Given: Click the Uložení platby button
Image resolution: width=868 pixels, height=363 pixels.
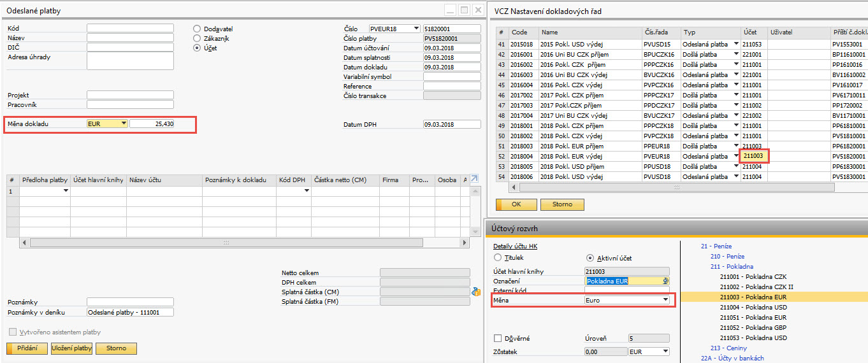Looking at the screenshot, I should [72, 348].
